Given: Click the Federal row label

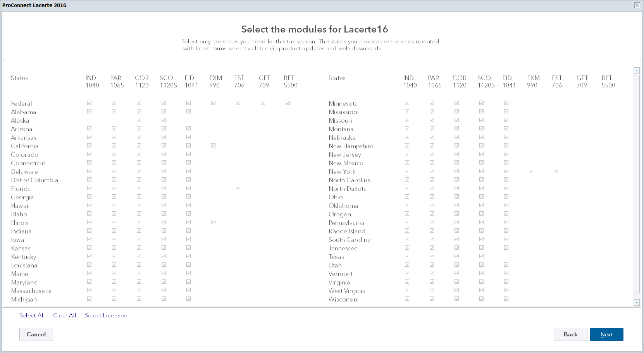Looking at the screenshot, I should [x=21, y=103].
